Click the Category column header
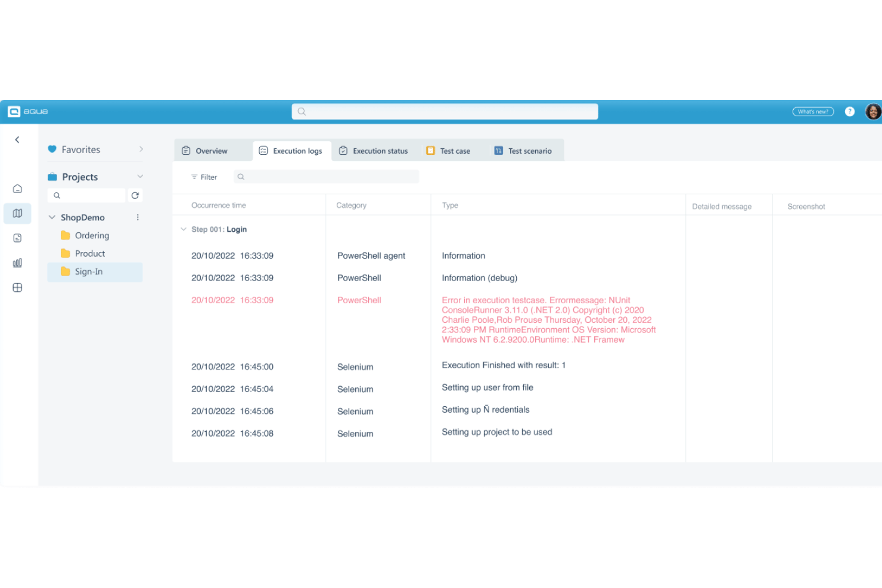The width and height of the screenshot is (882, 588). (x=351, y=206)
